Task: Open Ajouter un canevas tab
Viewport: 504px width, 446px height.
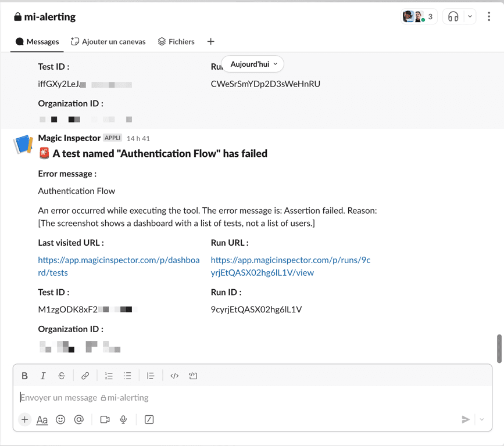Action: (108, 42)
